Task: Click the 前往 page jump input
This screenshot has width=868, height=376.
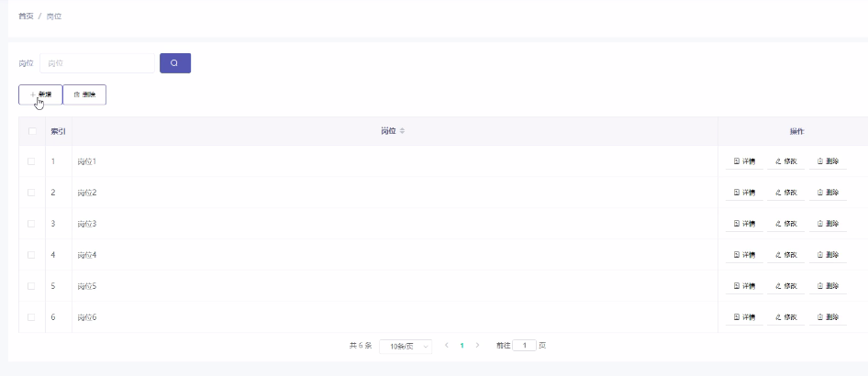Action: (524, 346)
